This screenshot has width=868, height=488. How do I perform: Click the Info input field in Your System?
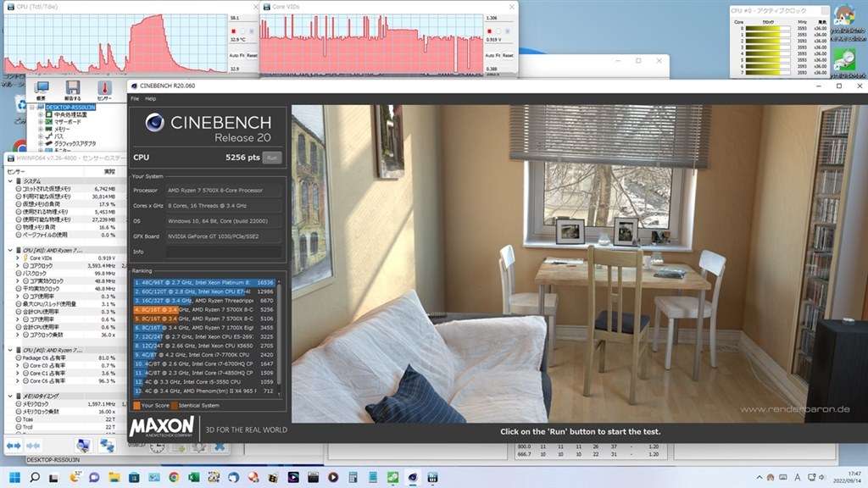224,252
